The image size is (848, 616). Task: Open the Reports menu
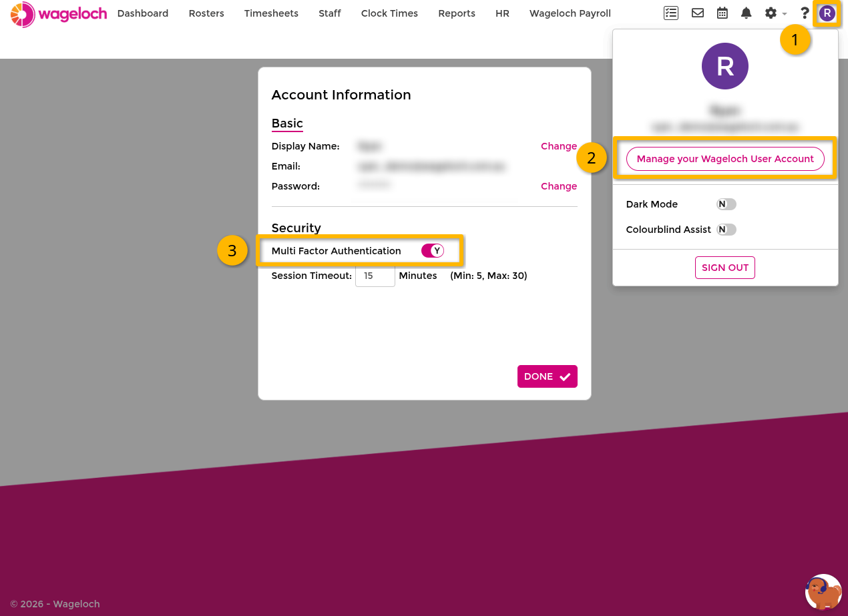[x=457, y=13]
